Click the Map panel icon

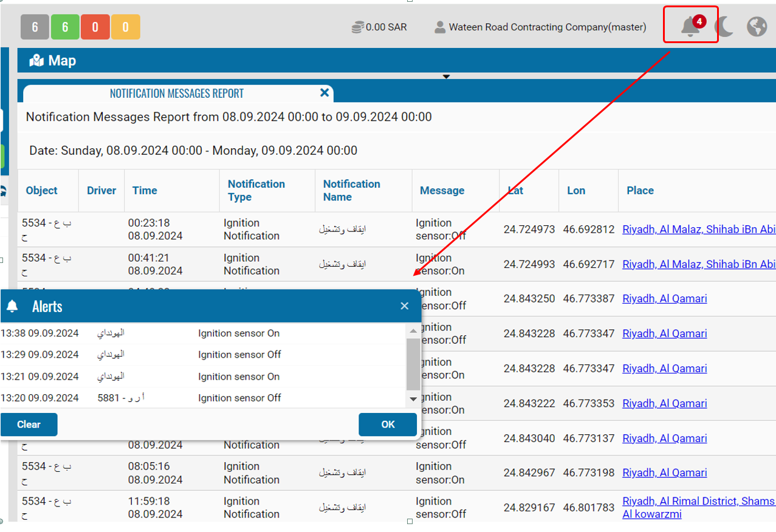pyautogui.click(x=36, y=61)
